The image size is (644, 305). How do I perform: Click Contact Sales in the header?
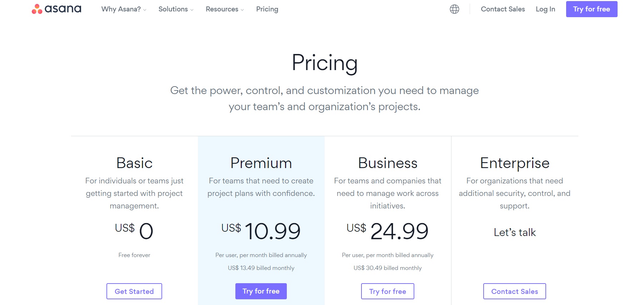click(x=503, y=9)
